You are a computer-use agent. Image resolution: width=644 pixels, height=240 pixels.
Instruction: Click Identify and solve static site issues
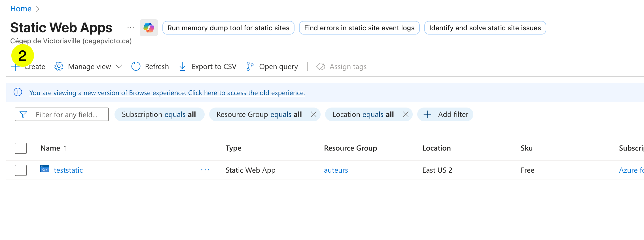485,28
